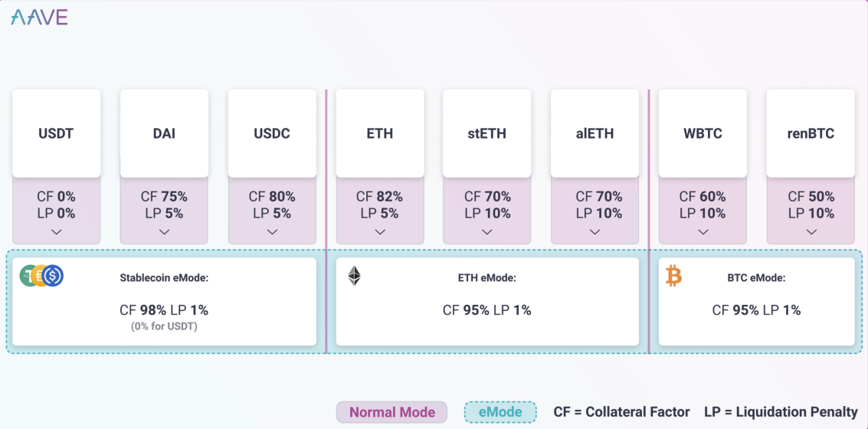Expand the chevron under USDC
This screenshot has height=429, width=868.
click(272, 231)
